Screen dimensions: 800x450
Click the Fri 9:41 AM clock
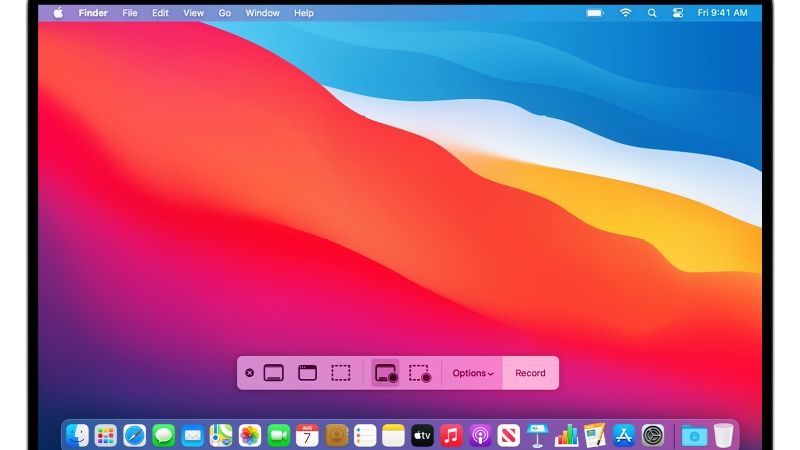pos(722,13)
